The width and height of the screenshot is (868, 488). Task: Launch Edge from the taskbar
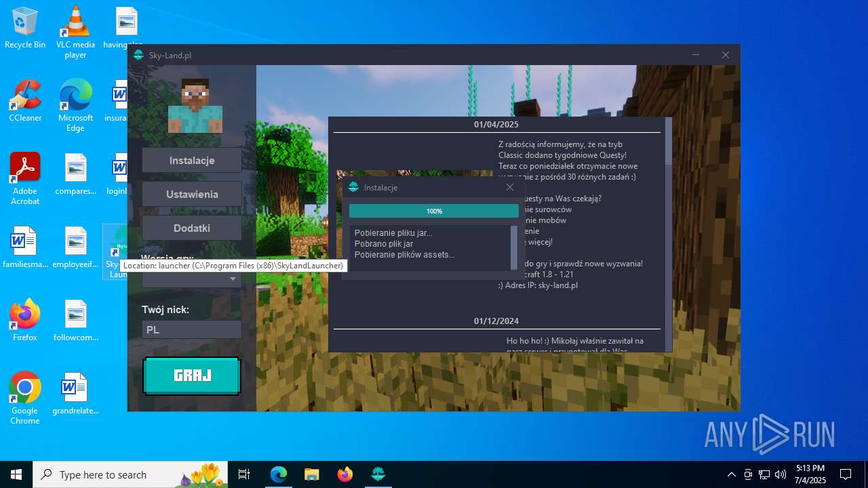point(279,474)
